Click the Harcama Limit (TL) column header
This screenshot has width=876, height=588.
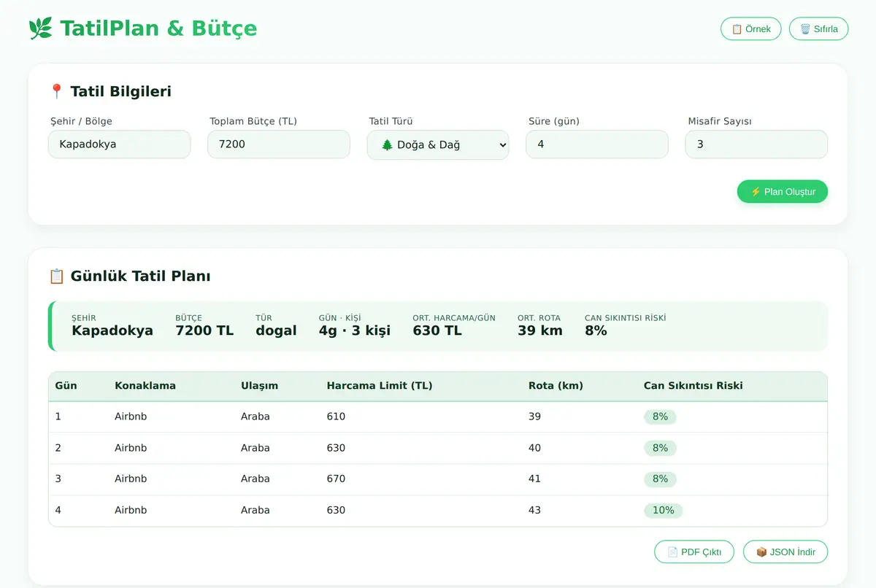pos(380,386)
